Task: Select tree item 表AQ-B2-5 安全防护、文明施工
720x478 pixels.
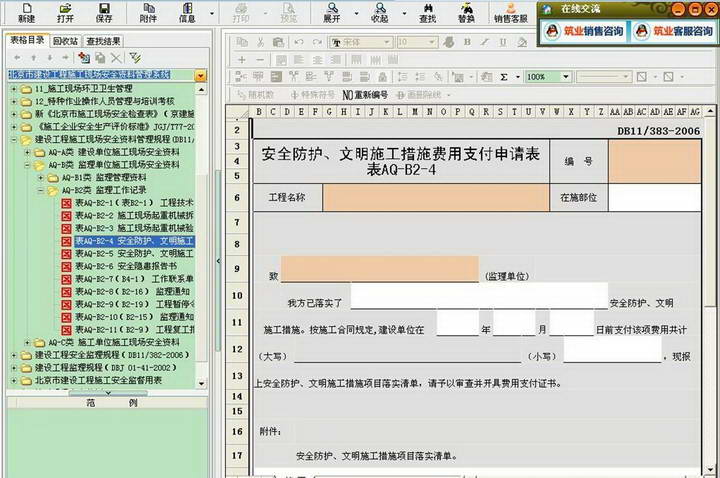Action: tap(134, 253)
